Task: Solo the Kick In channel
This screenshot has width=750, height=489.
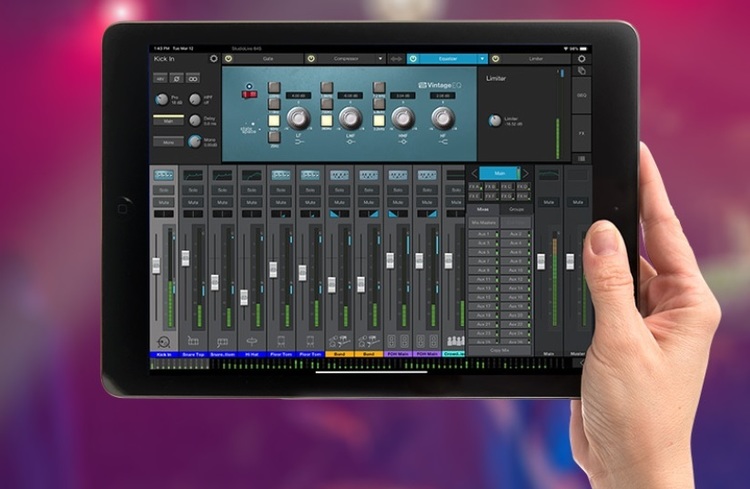Action: tap(163, 189)
